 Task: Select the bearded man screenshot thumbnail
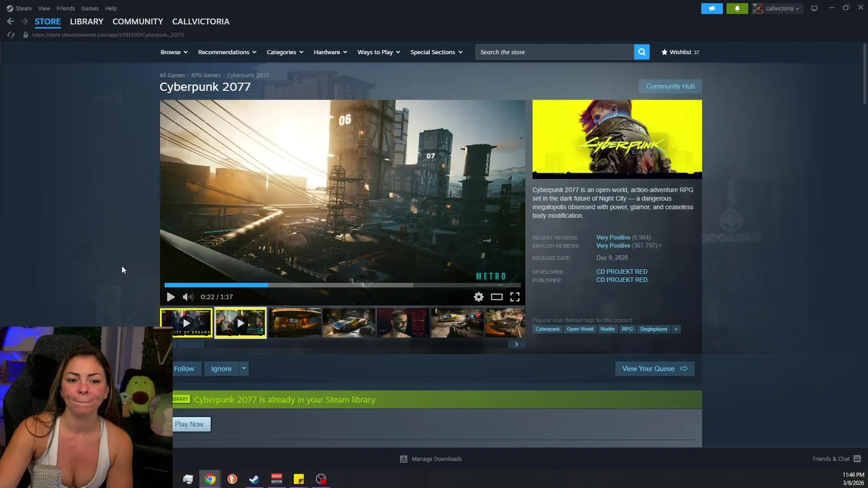[403, 323]
